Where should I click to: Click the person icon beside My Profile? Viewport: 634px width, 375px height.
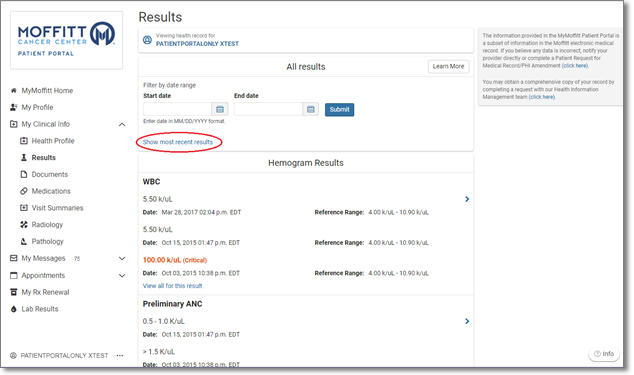(13, 107)
